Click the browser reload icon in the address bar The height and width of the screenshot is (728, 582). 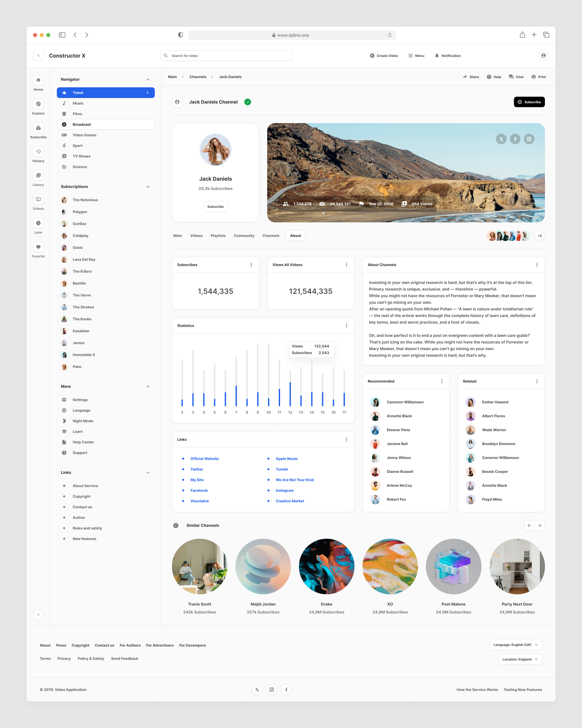pyautogui.click(x=390, y=35)
